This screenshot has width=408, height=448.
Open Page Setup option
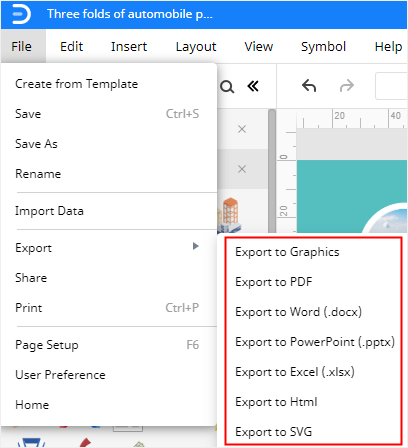(47, 345)
